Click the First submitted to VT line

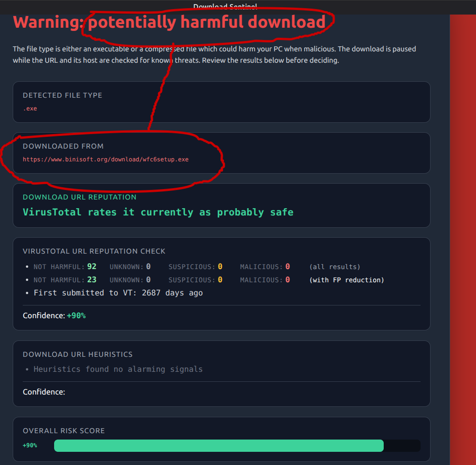tap(118, 293)
